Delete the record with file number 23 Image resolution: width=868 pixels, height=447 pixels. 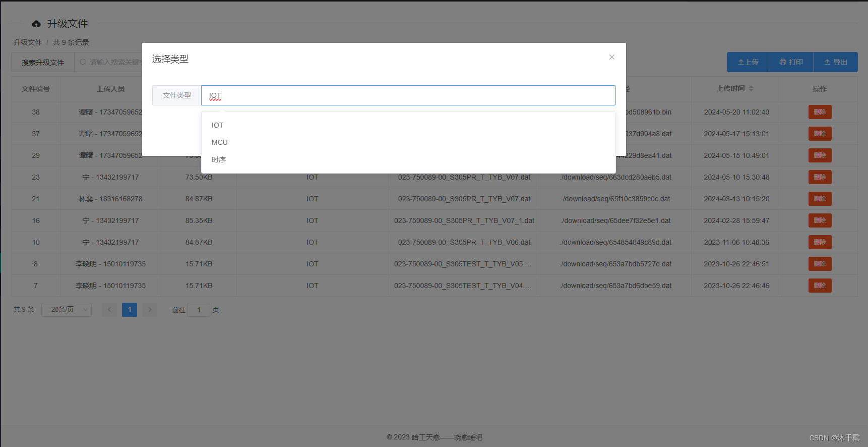pos(820,177)
